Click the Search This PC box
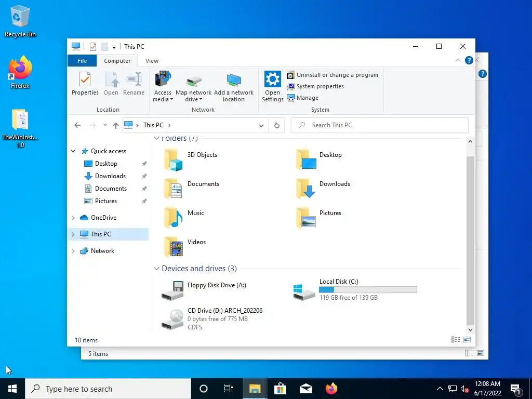This screenshot has width=532, height=399. tap(380, 125)
